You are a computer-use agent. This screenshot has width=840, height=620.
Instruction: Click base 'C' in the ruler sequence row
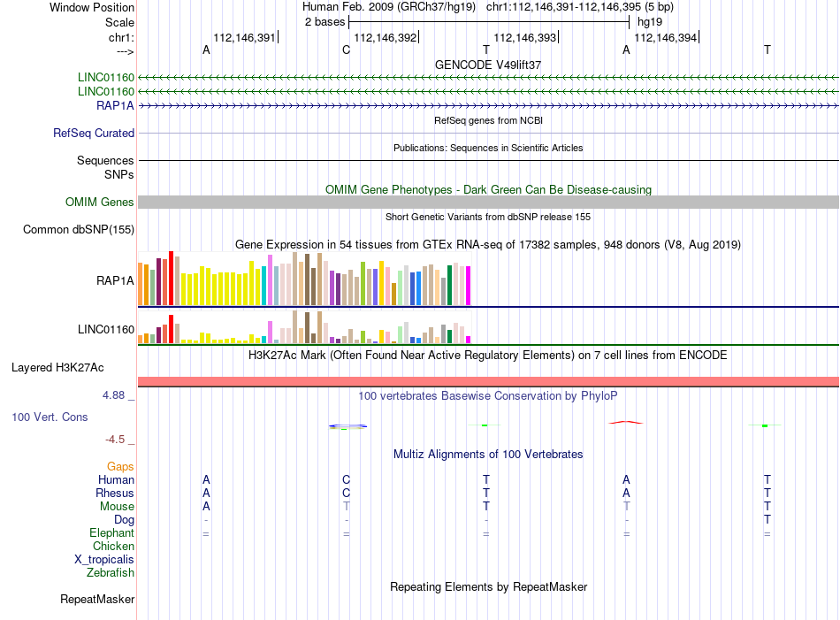coord(346,50)
